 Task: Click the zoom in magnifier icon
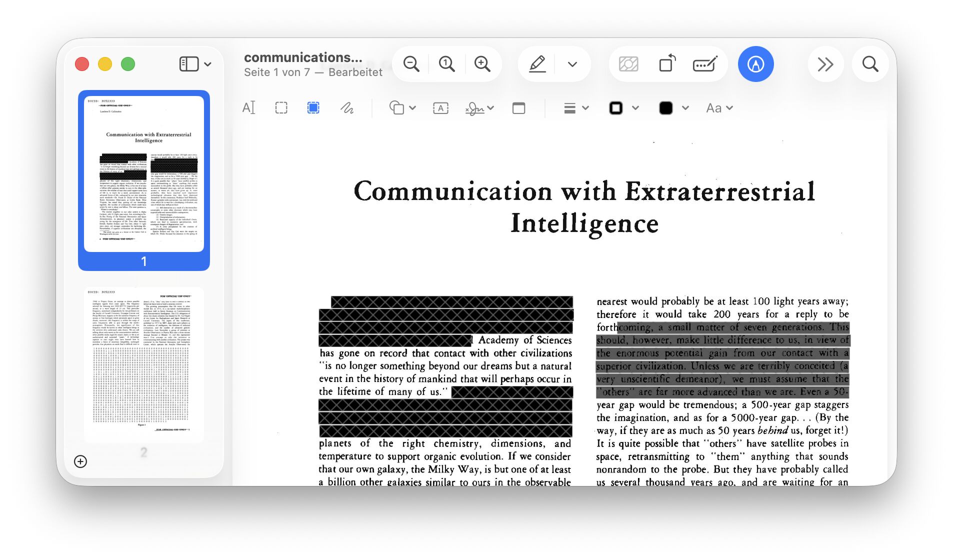point(482,64)
